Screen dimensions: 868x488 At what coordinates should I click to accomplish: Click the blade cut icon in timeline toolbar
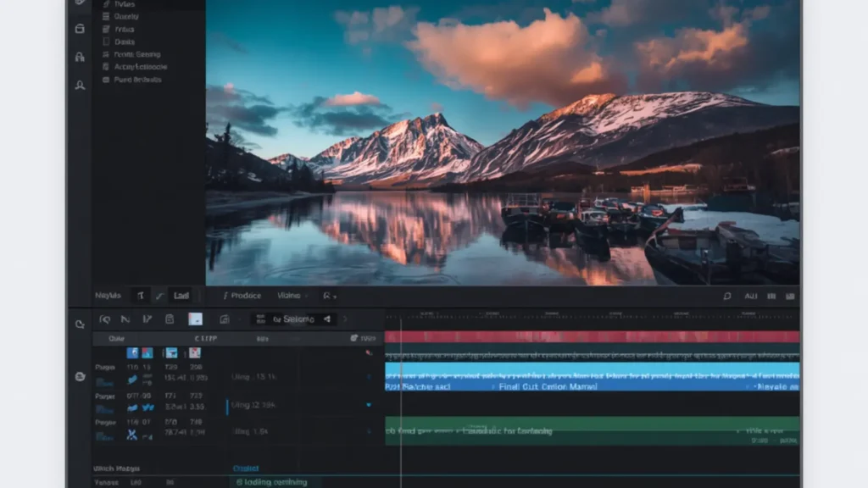coord(147,319)
